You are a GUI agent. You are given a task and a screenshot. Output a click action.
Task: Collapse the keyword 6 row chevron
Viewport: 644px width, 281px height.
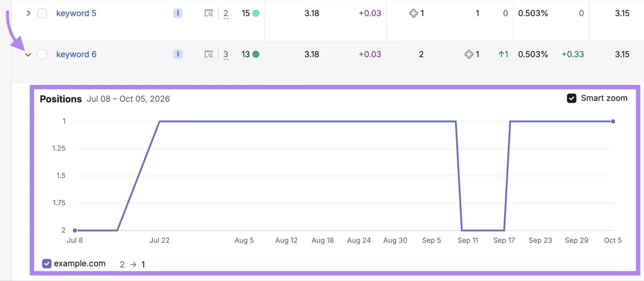[x=29, y=54]
